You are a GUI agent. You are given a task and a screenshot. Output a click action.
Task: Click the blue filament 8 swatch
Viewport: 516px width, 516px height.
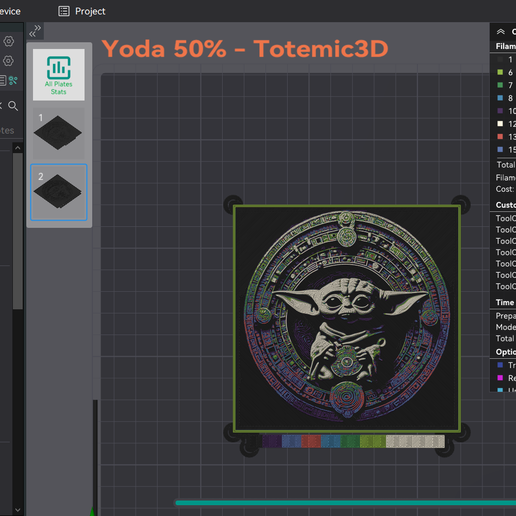[500, 98]
